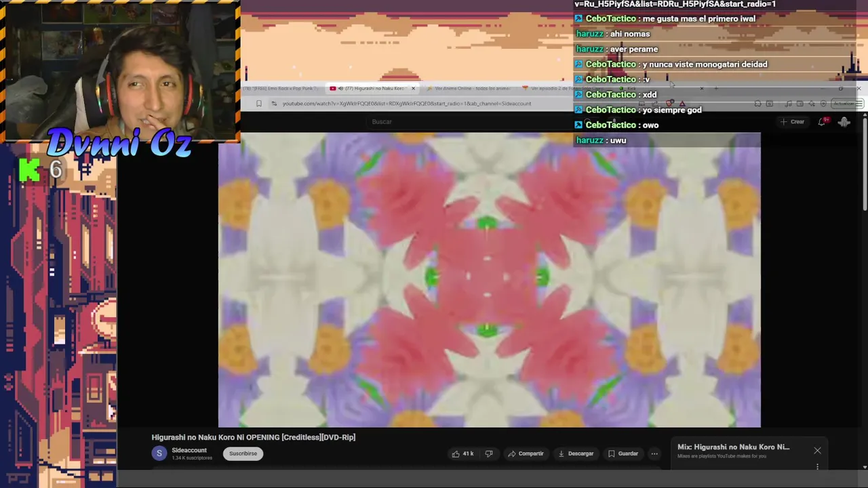868x488 pixels.
Task: Click the browser address bar URL
Action: [407, 104]
